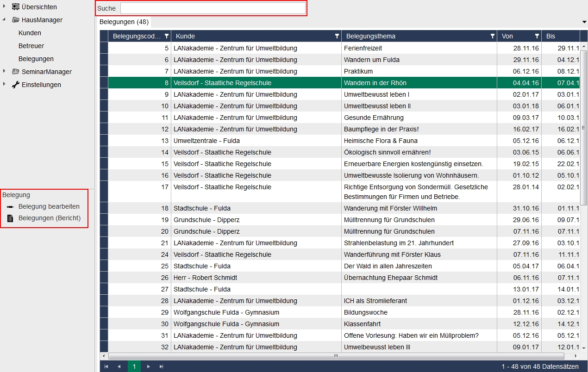Expand the Übersichten tree node

(4, 7)
